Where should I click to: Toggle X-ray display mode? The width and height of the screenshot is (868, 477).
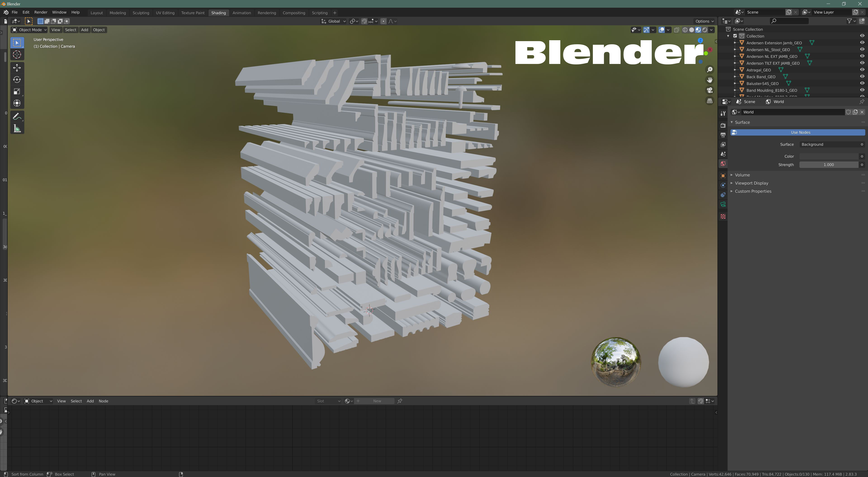coord(676,30)
